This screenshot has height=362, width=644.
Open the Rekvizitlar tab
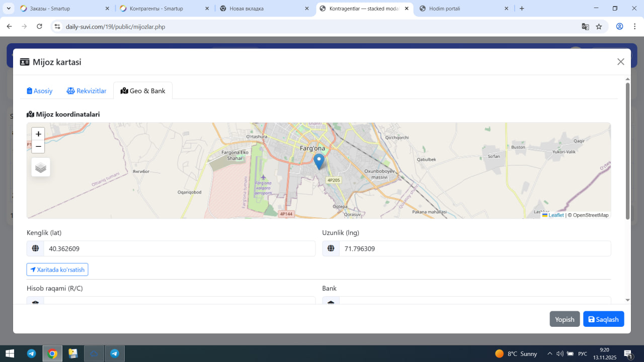(x=87, y=91)
